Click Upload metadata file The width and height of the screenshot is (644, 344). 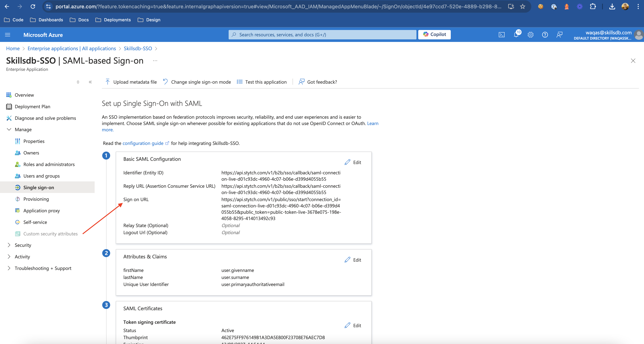point(131,82)
